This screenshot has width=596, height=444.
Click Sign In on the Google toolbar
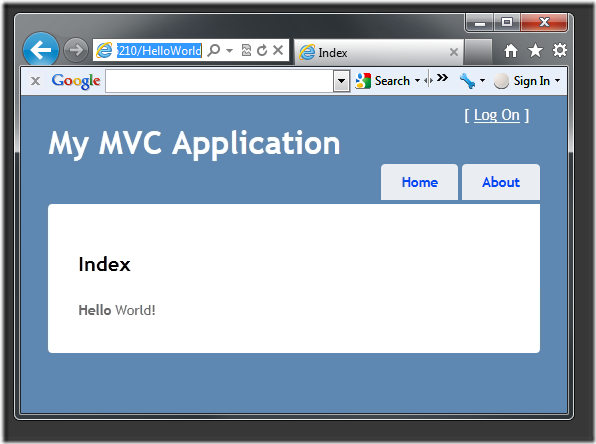[531, 81]
